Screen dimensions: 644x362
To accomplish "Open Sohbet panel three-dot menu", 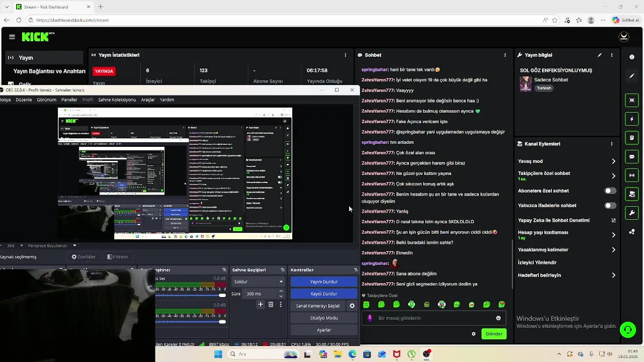I will click(x=505, y=55).
